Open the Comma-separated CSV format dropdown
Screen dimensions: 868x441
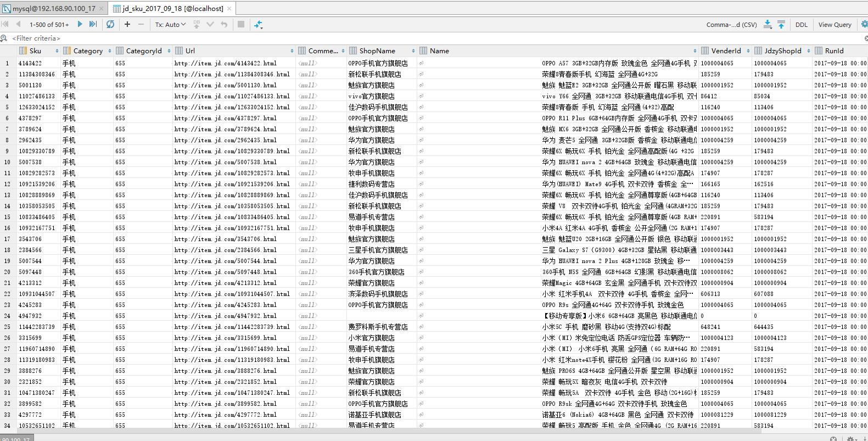coord(731,24)
